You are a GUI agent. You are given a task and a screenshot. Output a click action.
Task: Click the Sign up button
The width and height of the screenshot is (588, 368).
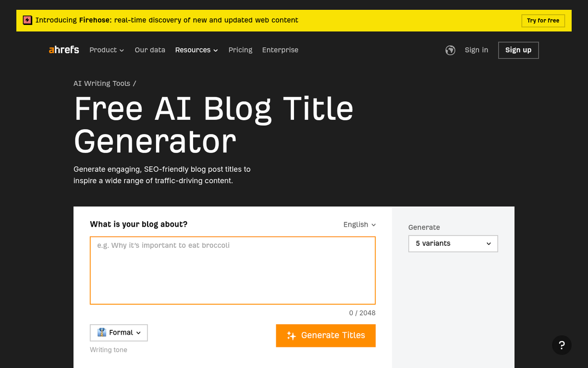tap(518, 50)
